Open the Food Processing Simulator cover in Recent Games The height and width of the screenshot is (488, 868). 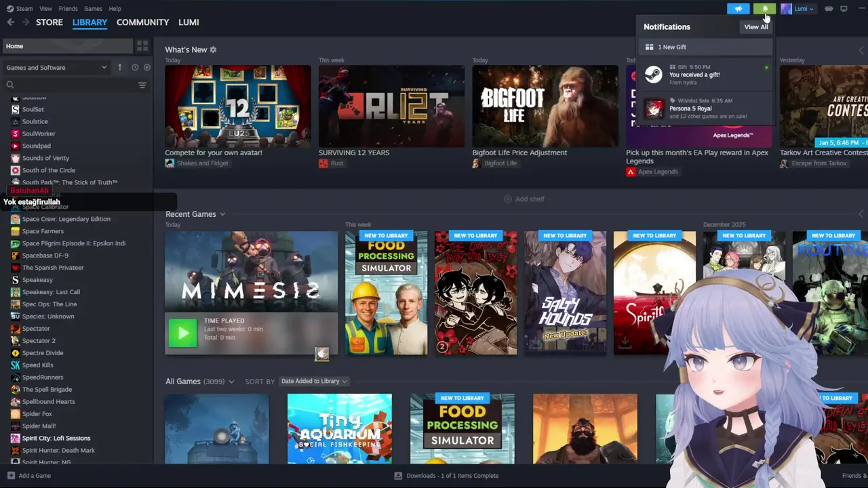click(386, 293)
